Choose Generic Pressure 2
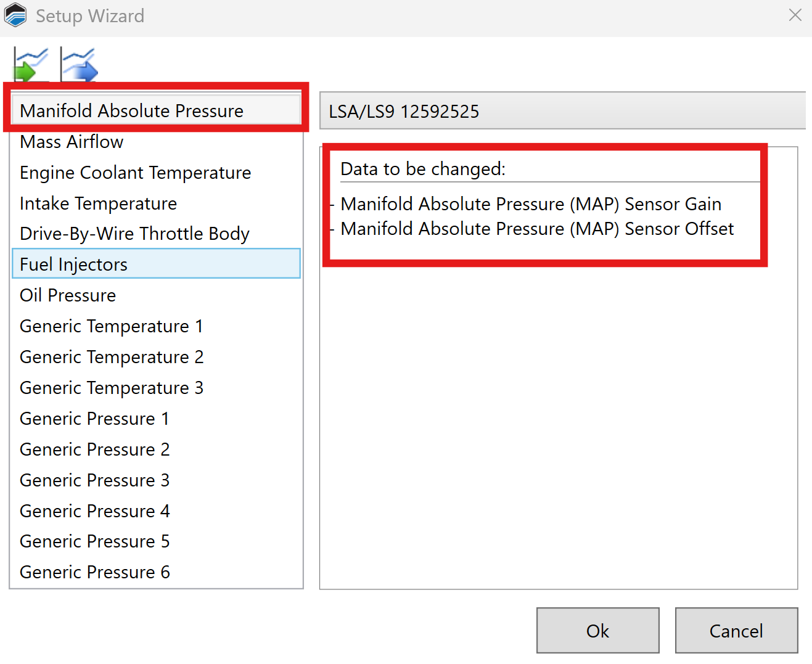Screen dimensions: 812x664 pyautogui.click(x=94, y=449)
